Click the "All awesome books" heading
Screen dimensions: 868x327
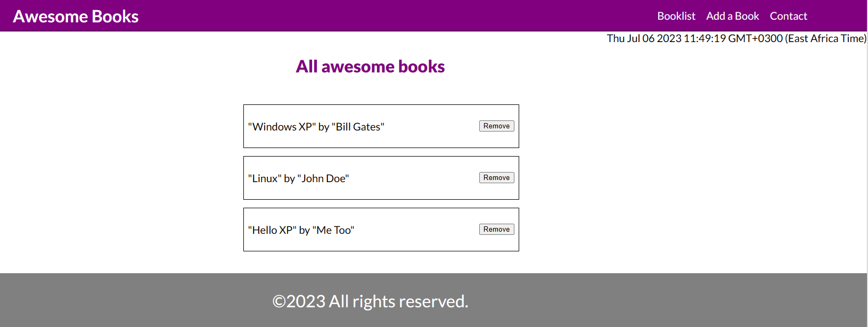click(x=371, y=66)
